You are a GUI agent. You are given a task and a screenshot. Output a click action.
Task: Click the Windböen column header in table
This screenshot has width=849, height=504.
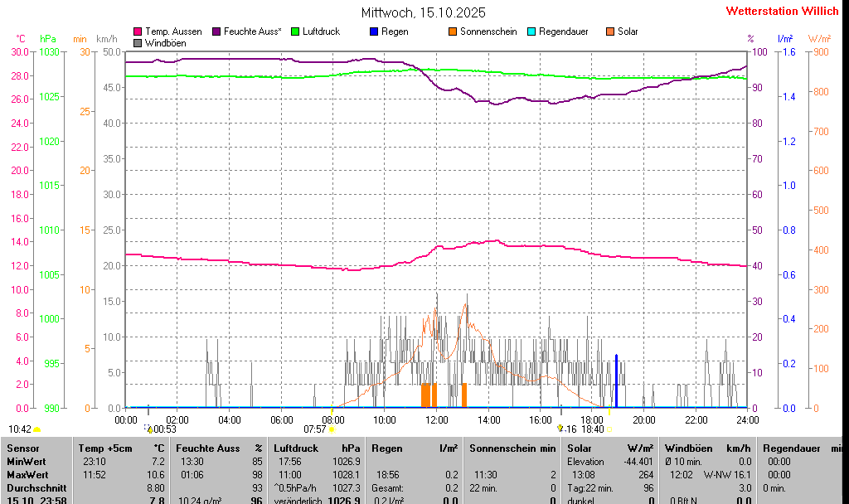[x=688, y=448]
